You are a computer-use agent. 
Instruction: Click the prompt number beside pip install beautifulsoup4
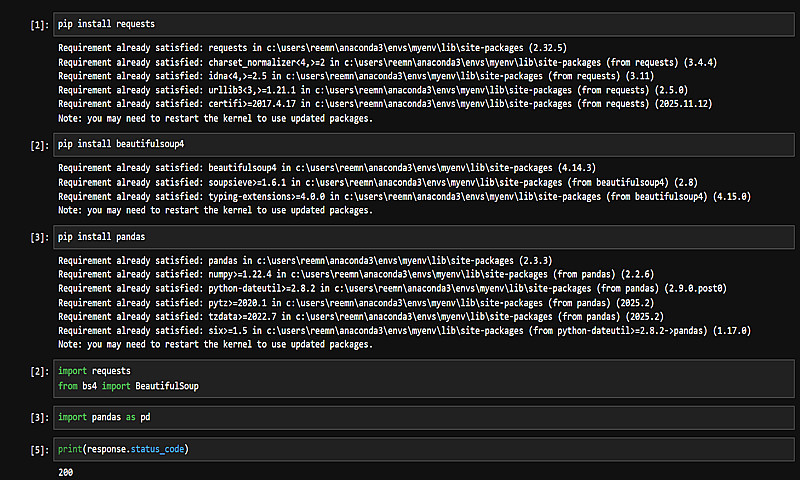(37, 147)
